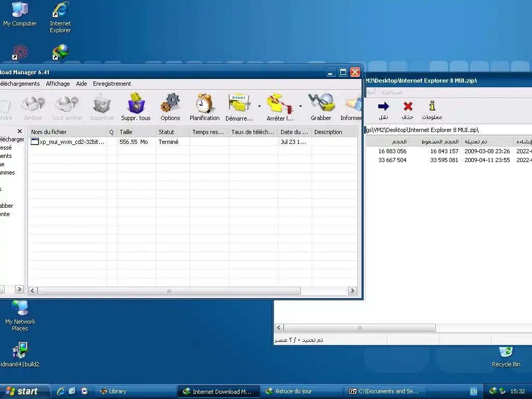Open Arrêter la file dropdown arrow
The image size is (532, 399).
[300, 106]
